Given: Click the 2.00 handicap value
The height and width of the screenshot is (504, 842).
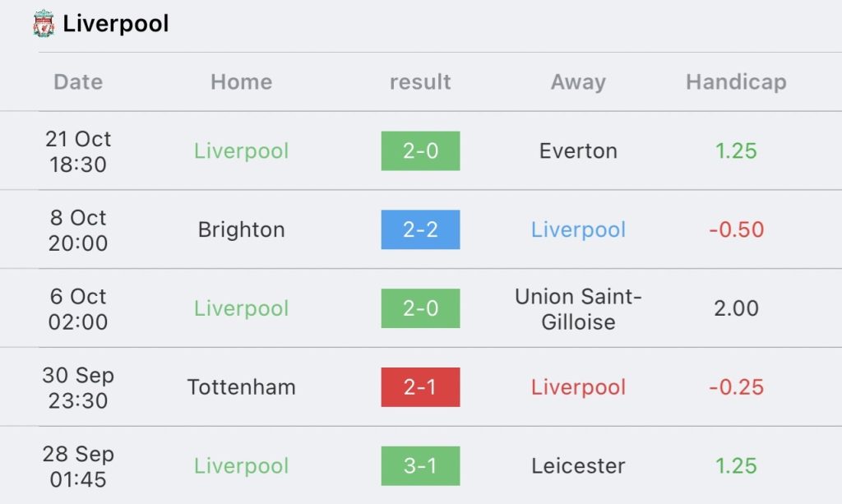Looking at the screenshot, I should point(736,308).
